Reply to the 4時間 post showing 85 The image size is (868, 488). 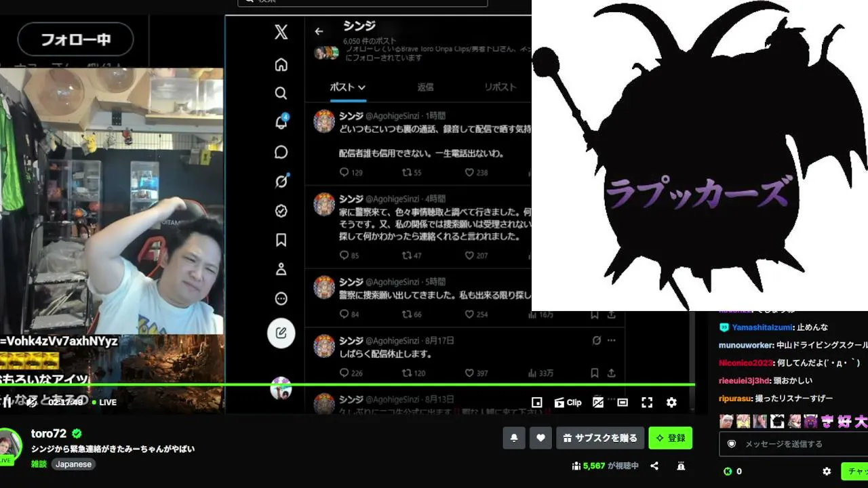click(349, 256)
